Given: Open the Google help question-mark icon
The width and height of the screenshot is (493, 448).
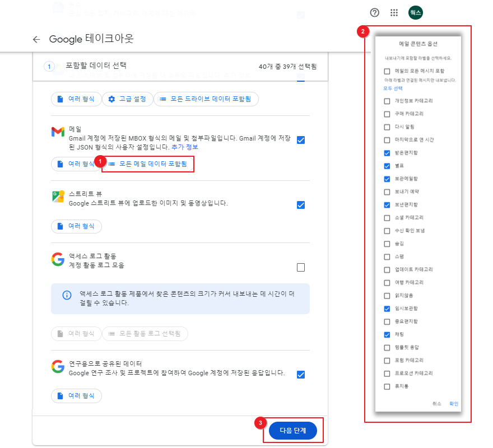Looking at the screenshot, I should click(374, 12).
